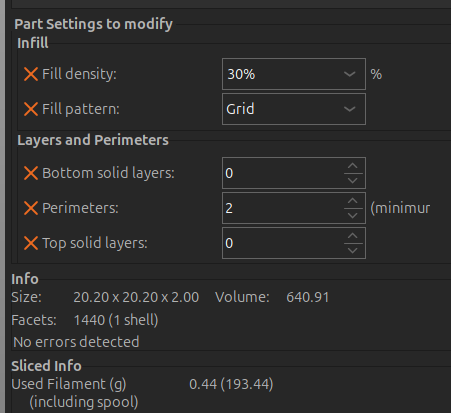The height and width of the screenshot is (413, 451).
Task: Click into the Perimeters number field
Action: pos(283,208)
